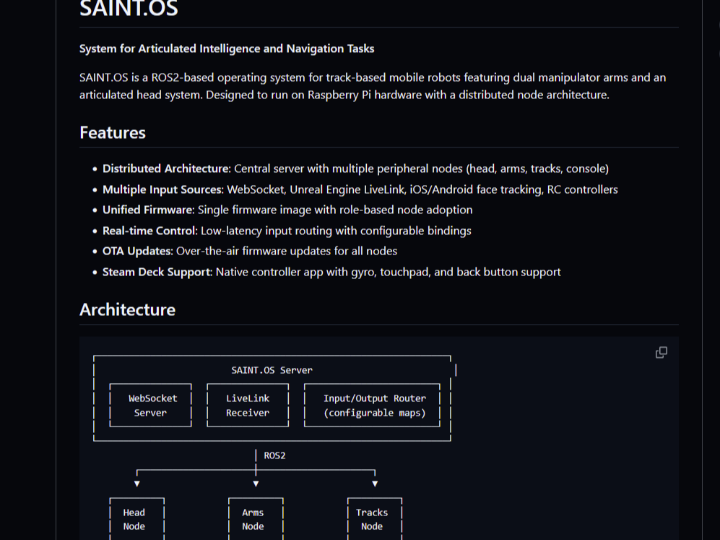The image size is (720, 540).
Task: Click the Tracks Node box in diagram
Action: pyautogui.click(x=372, y=519)
